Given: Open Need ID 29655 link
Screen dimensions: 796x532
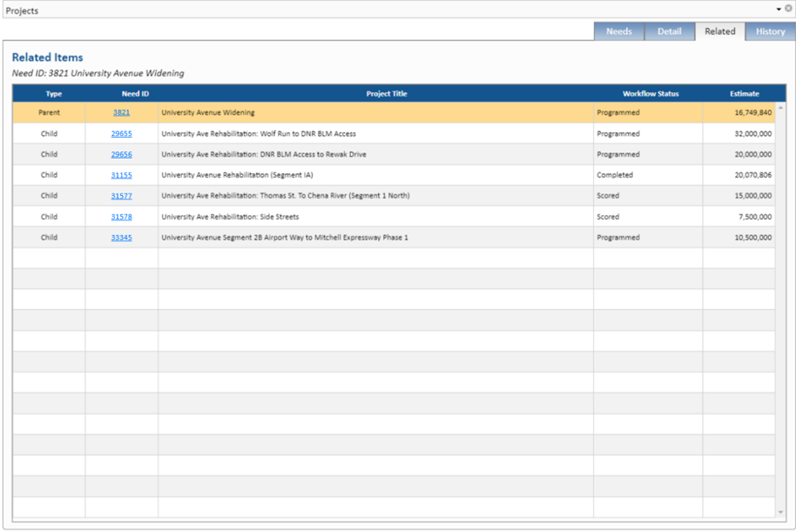Looking at the screenshot, I should [121, 134].
